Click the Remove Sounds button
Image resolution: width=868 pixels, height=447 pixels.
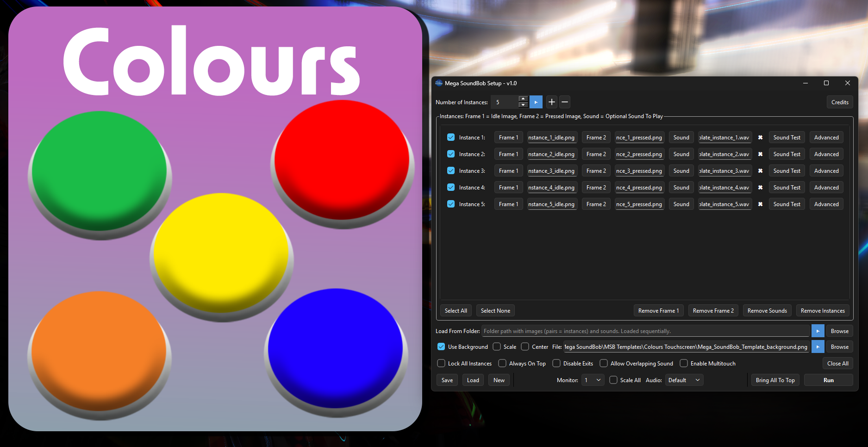(x=767, y=311)
